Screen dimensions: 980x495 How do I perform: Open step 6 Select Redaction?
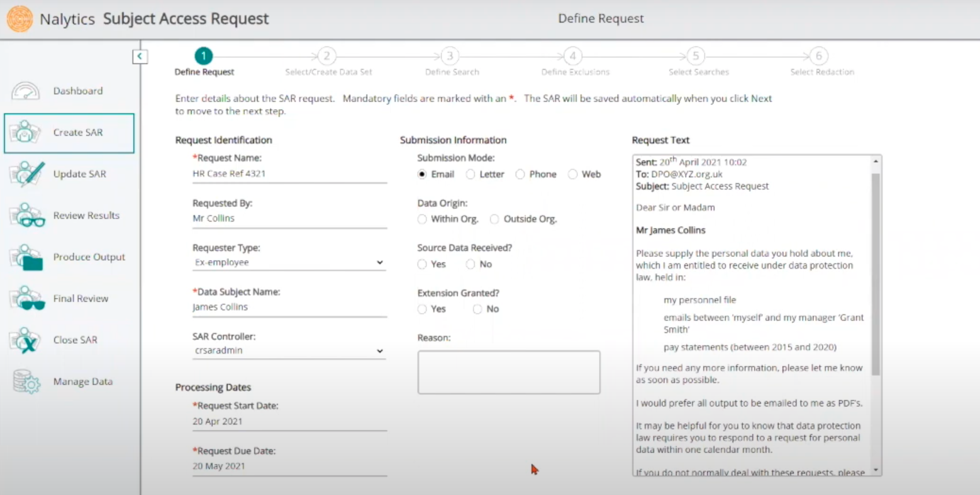point(818,56)
